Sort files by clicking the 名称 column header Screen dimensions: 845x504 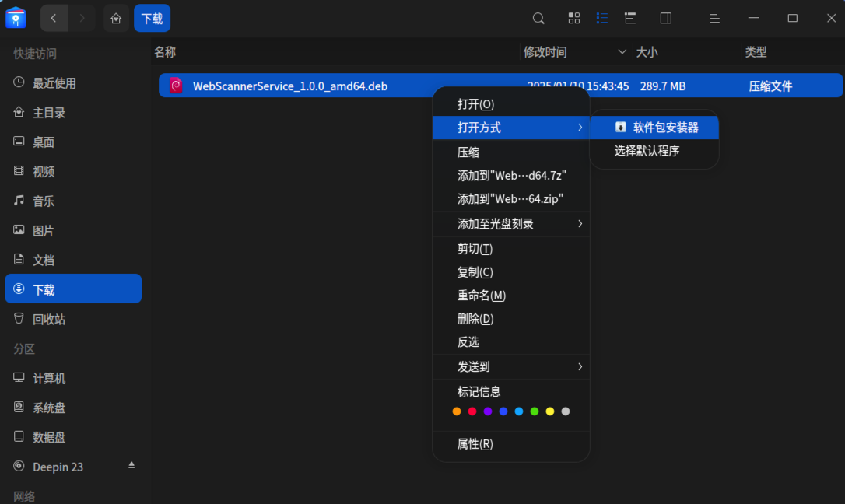(x=165, y=51)
